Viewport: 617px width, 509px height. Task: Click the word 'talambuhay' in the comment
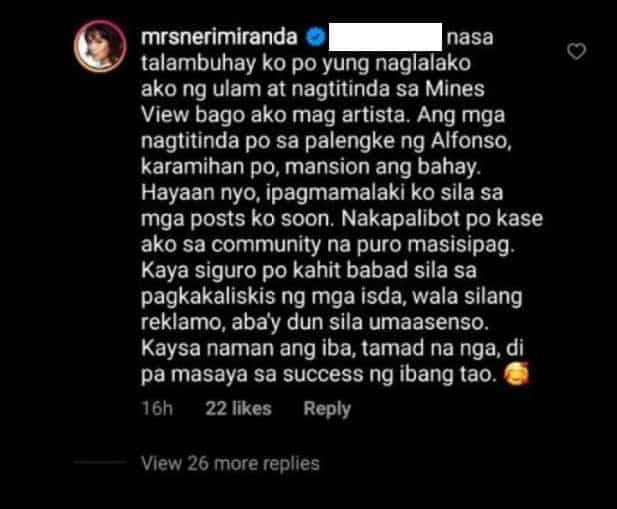tap(199, 64)
